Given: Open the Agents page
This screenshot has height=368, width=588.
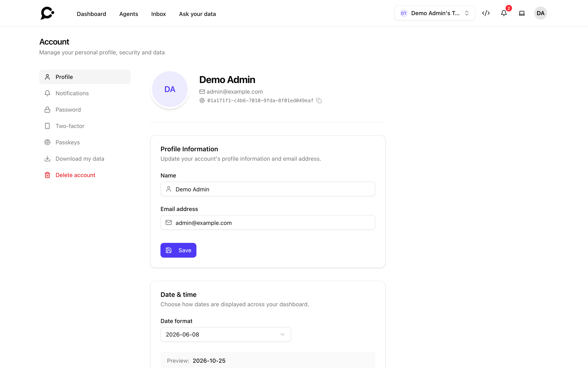Looking at the screenshot, I should click(129, 14).
